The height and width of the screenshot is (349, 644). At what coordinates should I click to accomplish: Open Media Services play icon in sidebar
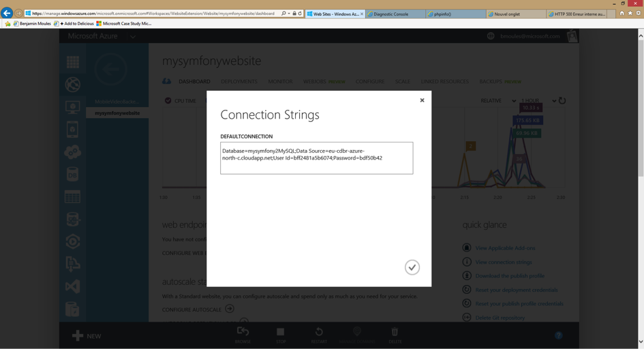tap(73, 241)
